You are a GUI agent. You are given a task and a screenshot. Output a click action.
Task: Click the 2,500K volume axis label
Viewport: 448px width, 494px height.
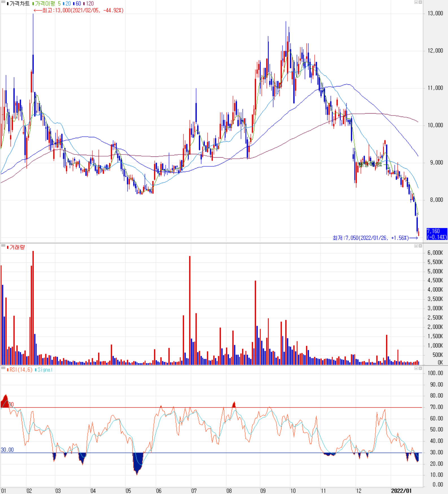point(435,318)
